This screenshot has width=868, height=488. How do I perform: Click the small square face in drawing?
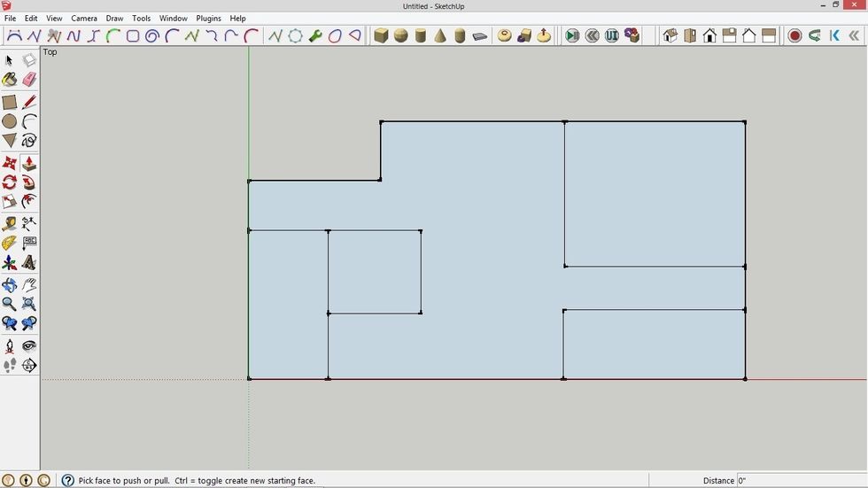pyautogui.click(x=374, y=272)
